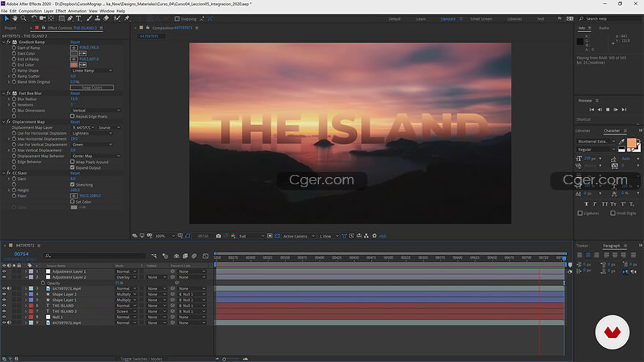
Task: Click the Start Color eyedropper
Action: point(83,53)
